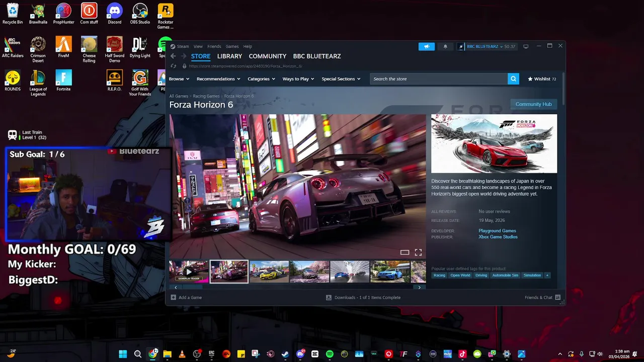The height and width of the screenshot is (362, 644).
Task: Click the plus button to show more tags
Action: click(x=547, y=276)
